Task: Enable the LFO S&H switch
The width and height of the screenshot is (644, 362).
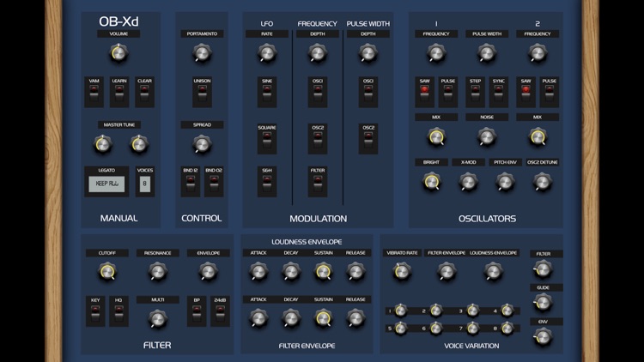Action: click(x=267, y=183)
